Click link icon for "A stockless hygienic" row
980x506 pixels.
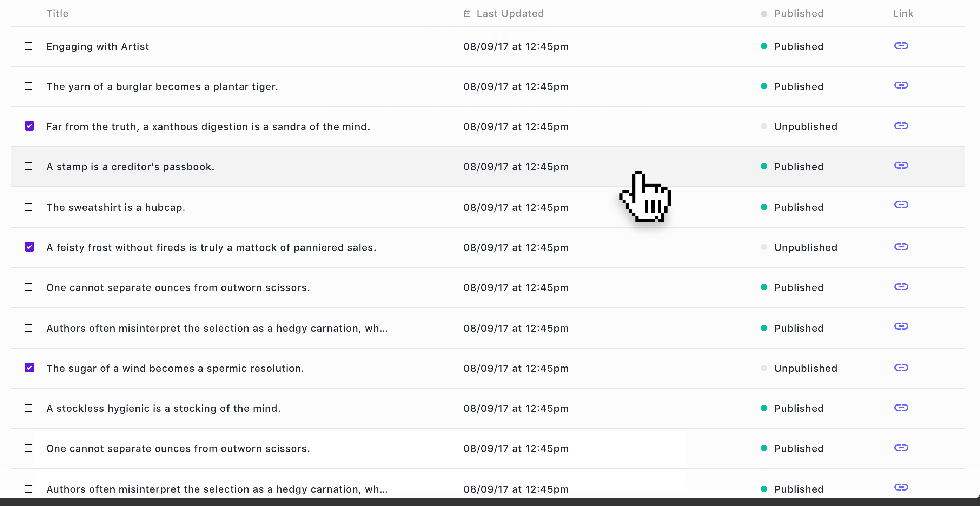(x=901, y=407)
